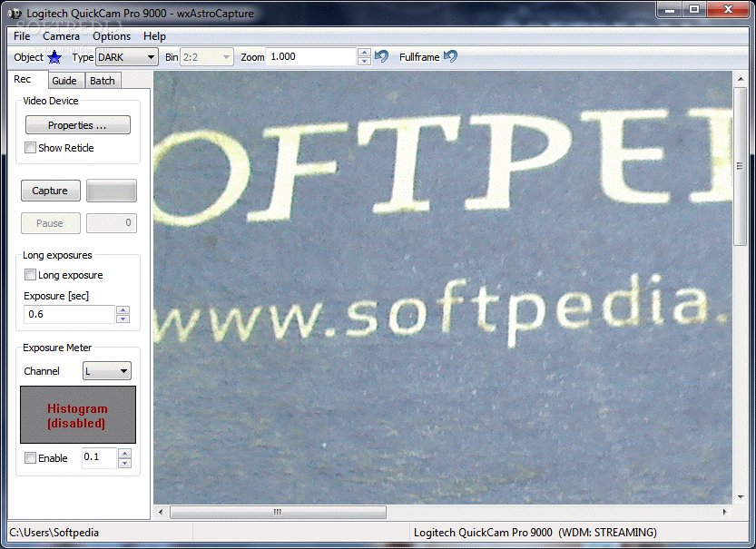Enable the Show Reticle checkbox
The width and height of the screenshot is (756, 549).
coord(30,148)
